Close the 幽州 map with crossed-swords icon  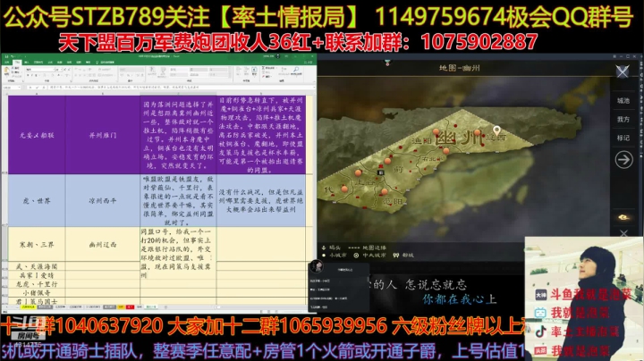point(623,71)
